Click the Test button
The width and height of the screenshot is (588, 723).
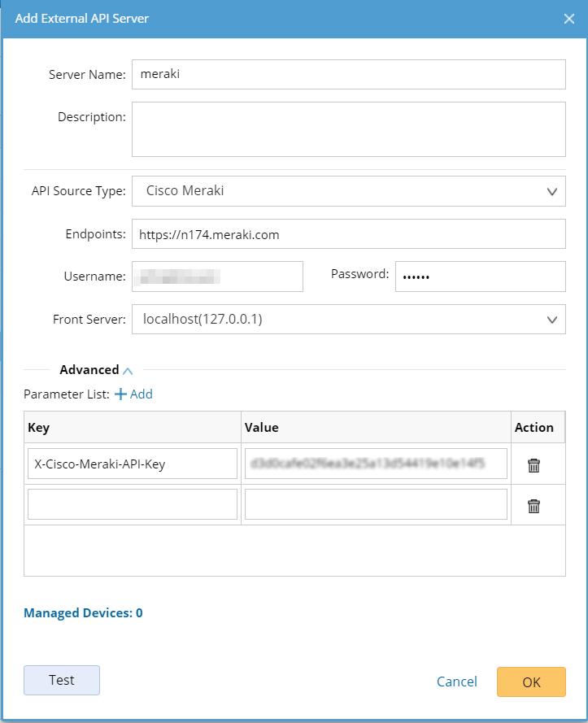[62, 680]
